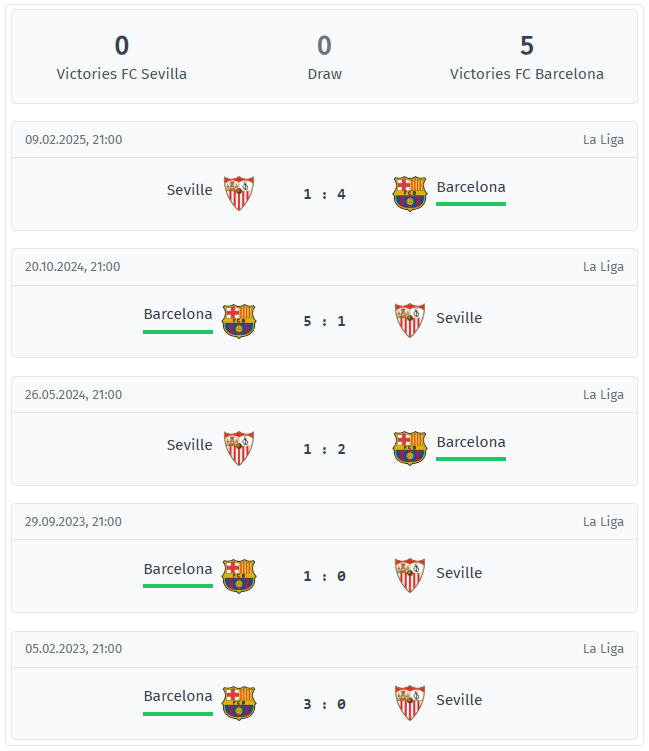649x751 pixels.
Task: Click Sevilla crest in 29.09.2023 match
Action: click(x=410, y=575)
